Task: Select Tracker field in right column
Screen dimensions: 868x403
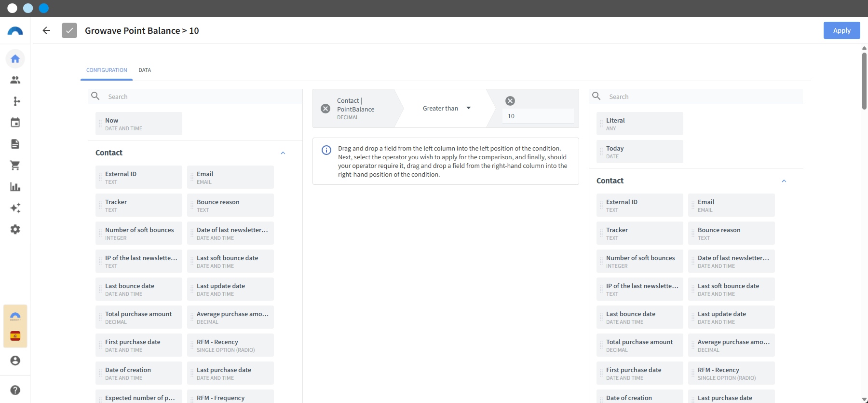Action: point(640,233)
